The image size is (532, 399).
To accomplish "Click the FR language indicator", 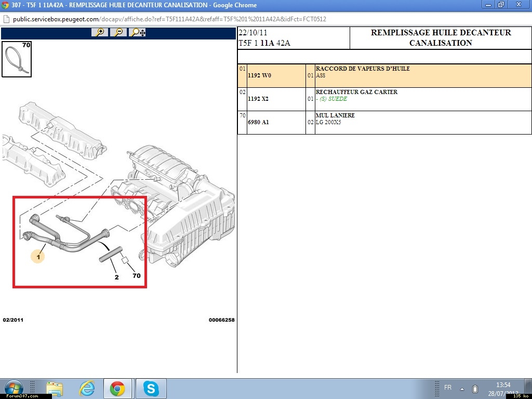I will (448, 388).
